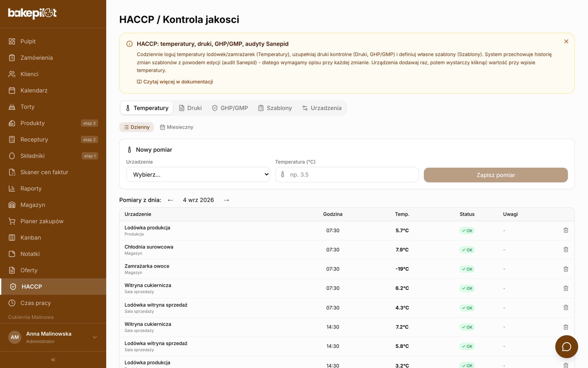Screen dimensions: 588x368
Task: Open Oferty section
Action: point(53,270)
